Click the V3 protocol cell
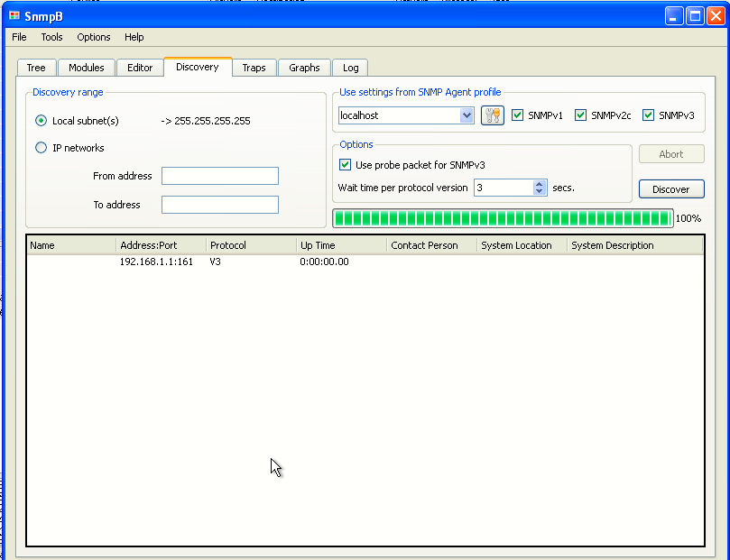Image resolution: width=730 pixels, height=560 pixels. coord(215,262)
